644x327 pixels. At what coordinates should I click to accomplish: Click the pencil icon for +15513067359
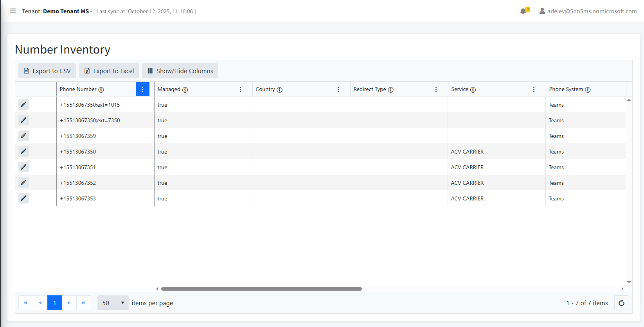coord(23,136)
